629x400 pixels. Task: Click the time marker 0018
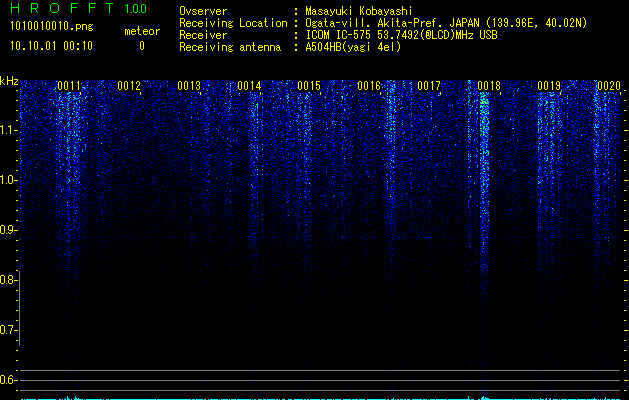click(489, 86)
